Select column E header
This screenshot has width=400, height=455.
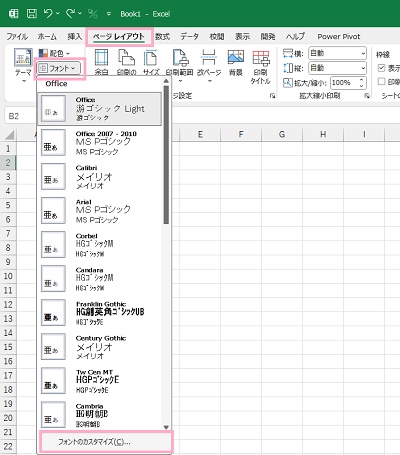tap(200, 134)
